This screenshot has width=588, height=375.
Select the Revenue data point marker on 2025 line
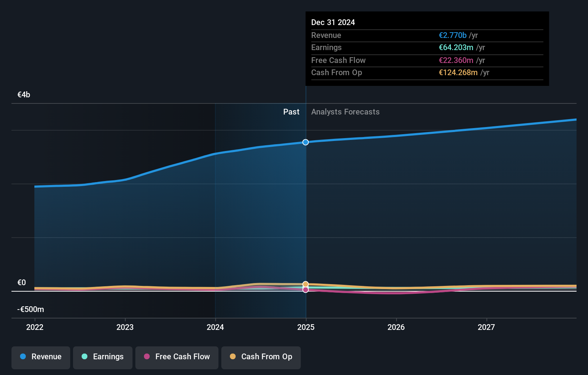[305, 142]
